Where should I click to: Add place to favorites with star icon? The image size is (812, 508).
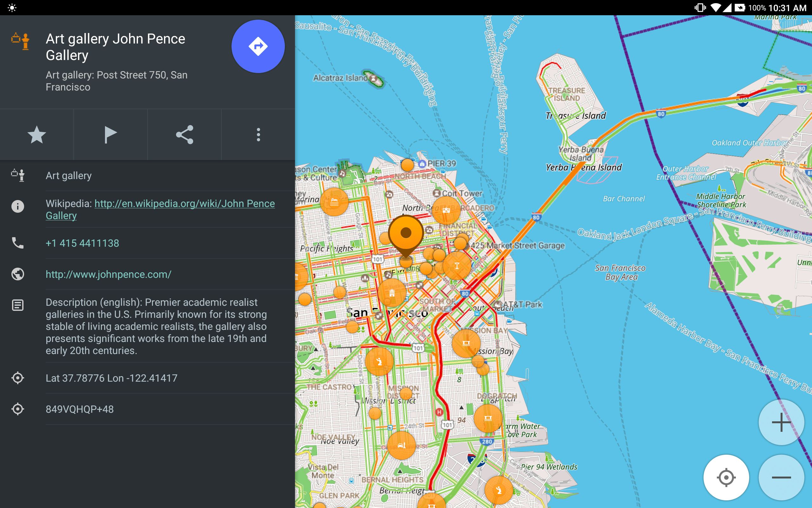(x=36, y=135)
